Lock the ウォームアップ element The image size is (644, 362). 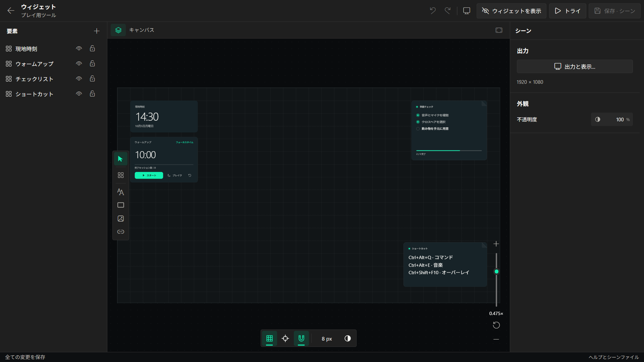pos(92,64)
